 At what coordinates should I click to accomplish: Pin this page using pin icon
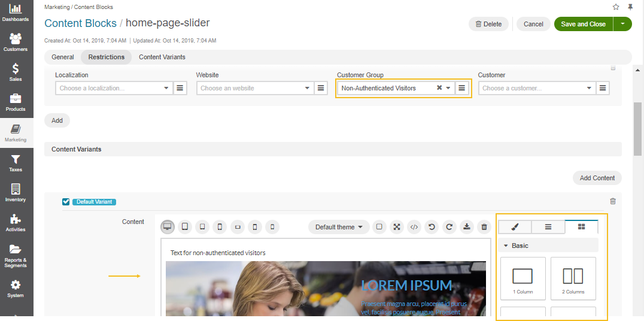coord(630,7)
